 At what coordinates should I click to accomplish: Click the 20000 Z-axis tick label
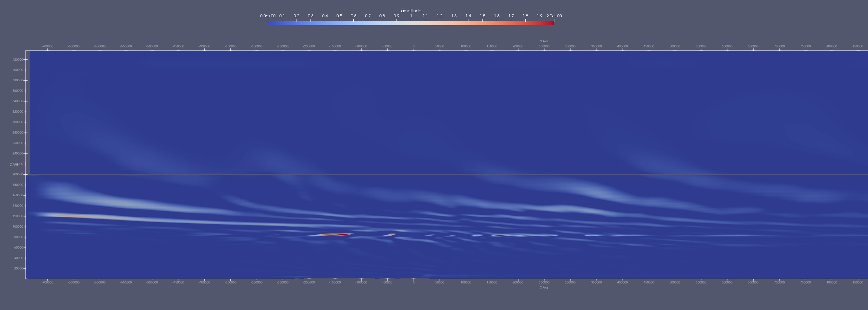point(19,268)
